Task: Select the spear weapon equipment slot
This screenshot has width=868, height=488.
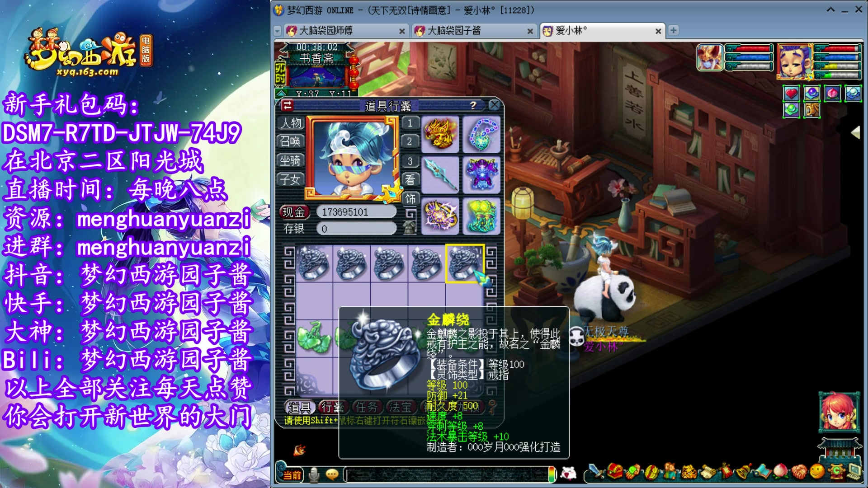Action: pyautogui.click(x=440, y=175)
